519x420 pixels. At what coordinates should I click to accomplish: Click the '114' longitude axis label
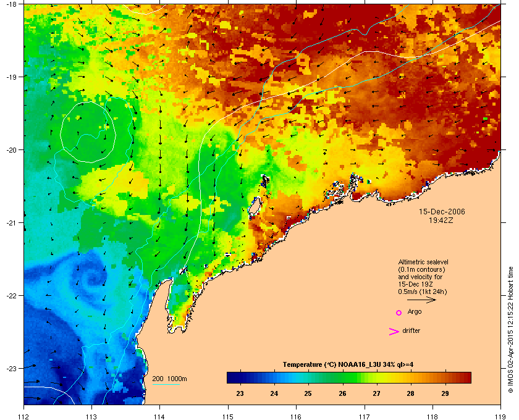[159, 416]
